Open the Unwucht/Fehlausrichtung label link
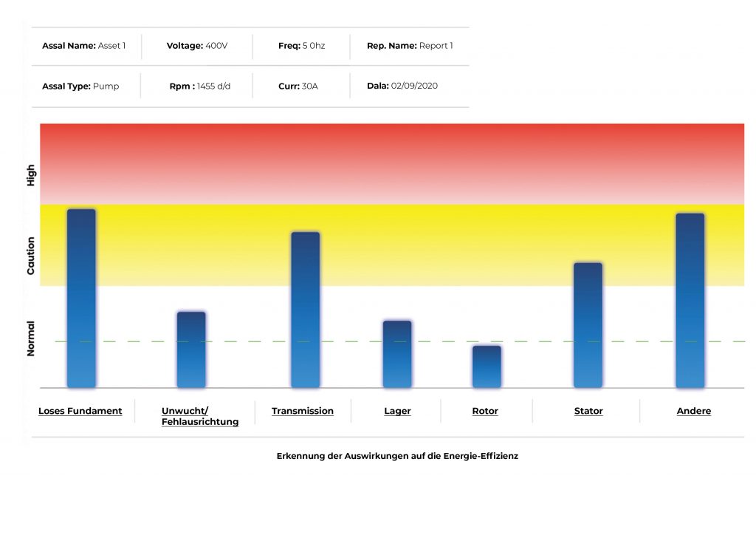Viewport: 756px width, 535px height. click(200, 416)
